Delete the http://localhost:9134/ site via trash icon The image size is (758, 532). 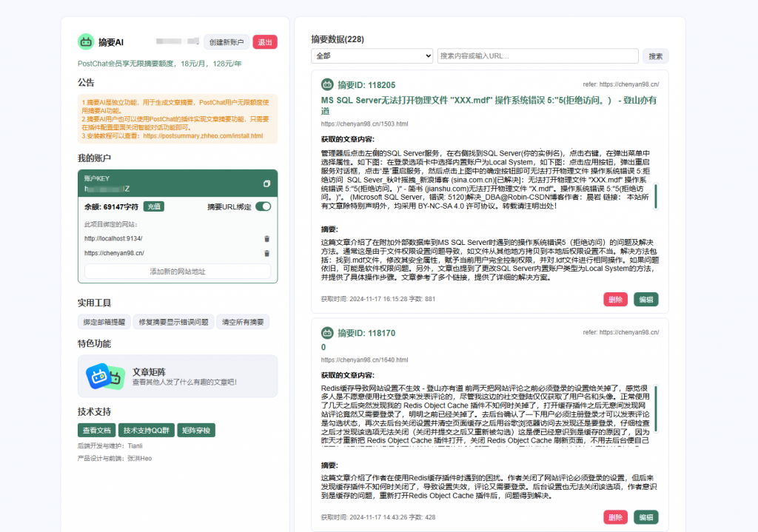click(266, 238)
